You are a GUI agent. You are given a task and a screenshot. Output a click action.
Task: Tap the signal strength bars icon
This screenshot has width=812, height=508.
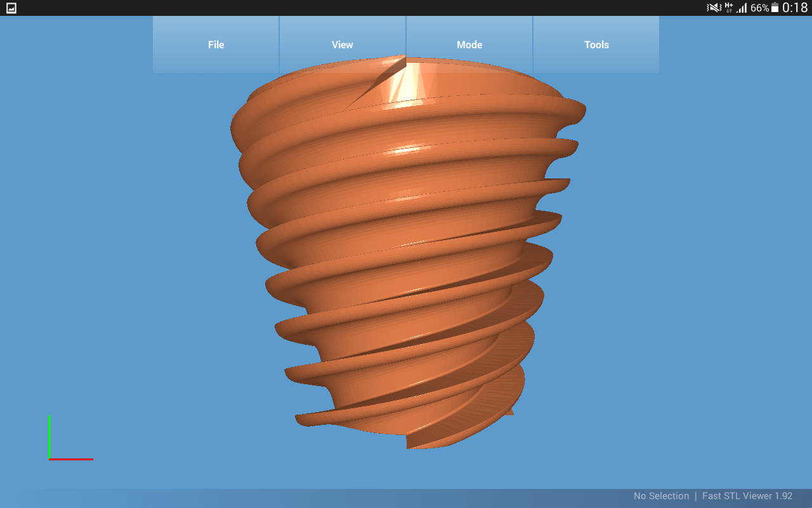(x=742, y=8)
